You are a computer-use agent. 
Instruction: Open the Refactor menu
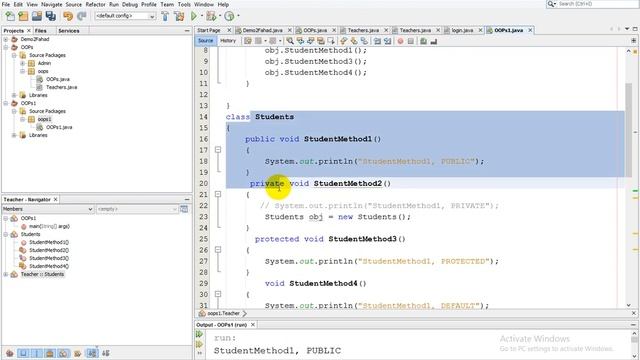pyautogui.click(x=96, y=4)
